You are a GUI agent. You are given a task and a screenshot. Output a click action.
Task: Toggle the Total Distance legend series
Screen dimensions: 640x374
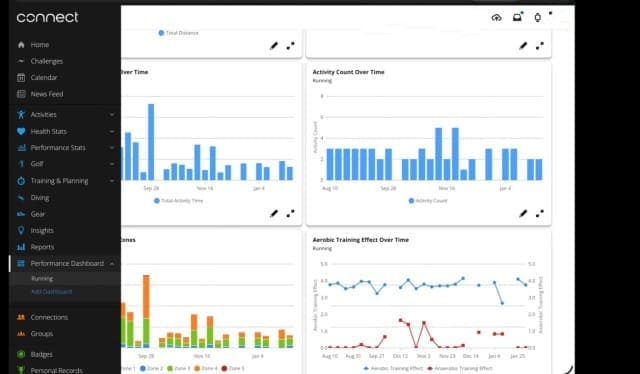(x=178, y=33)
